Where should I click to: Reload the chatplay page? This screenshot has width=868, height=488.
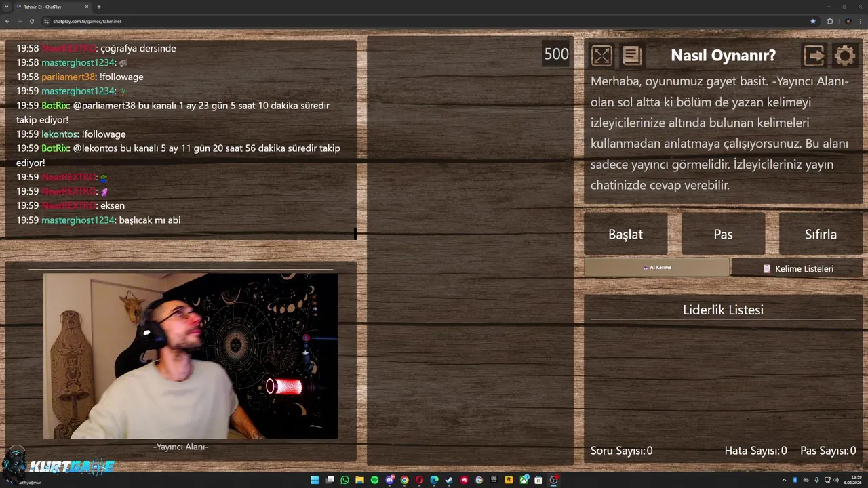pyautogui.click(x=31, y=21)
